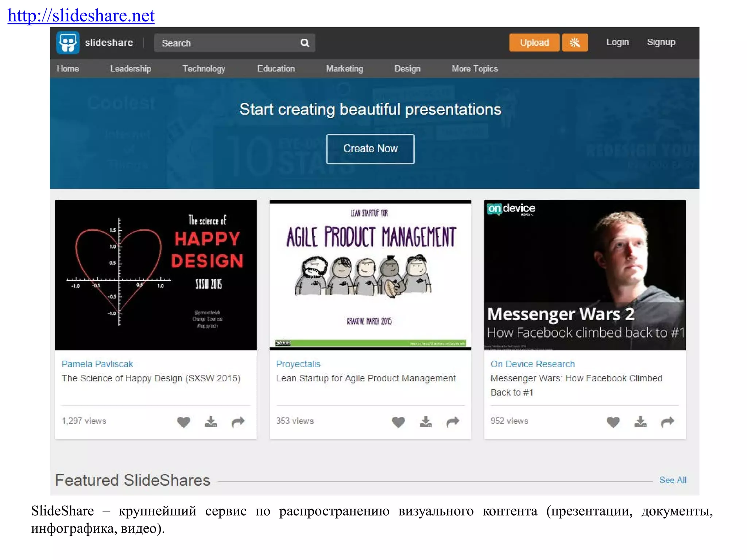
Task: Open the Marketing topic
Action: click(345, 69)
